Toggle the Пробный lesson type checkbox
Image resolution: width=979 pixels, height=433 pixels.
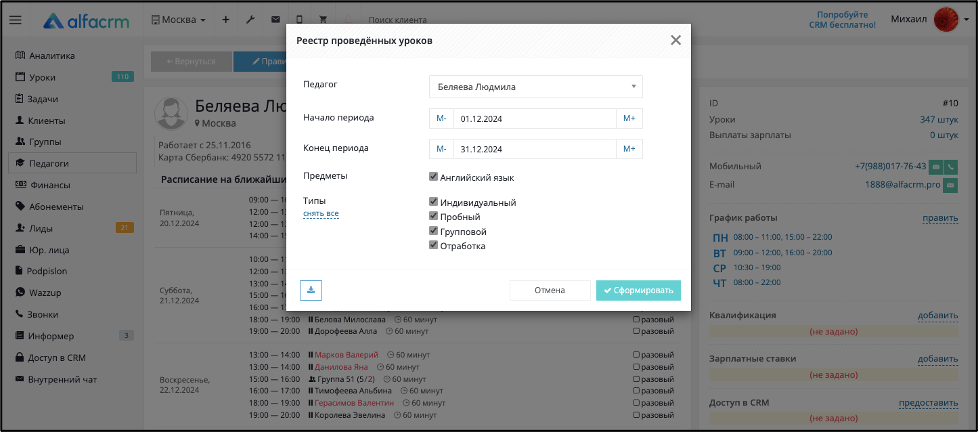[x=433, y=216]
